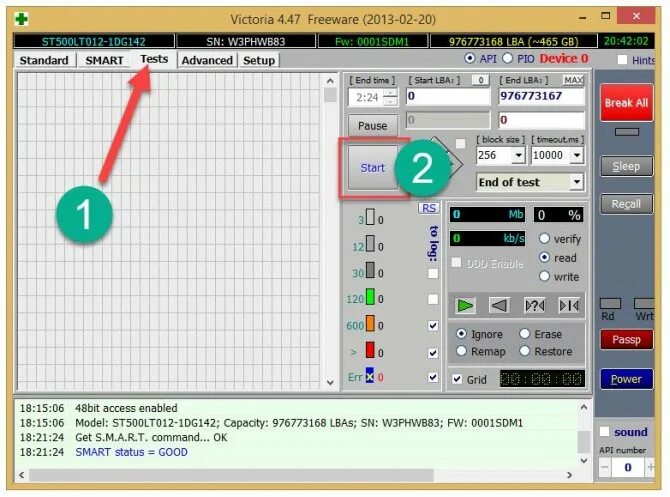Toggle log checkbox for red slow blocks
This screenshot has width=670, height=497.
433,353
